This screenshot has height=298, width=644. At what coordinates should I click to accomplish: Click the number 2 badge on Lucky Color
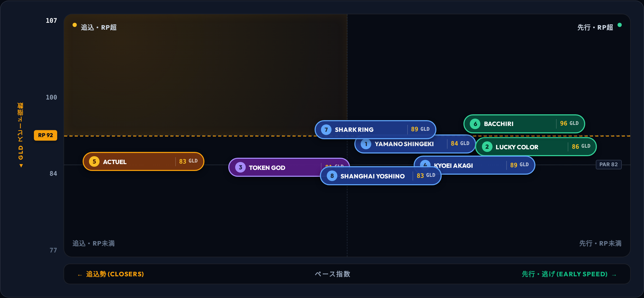click(487, 147)
